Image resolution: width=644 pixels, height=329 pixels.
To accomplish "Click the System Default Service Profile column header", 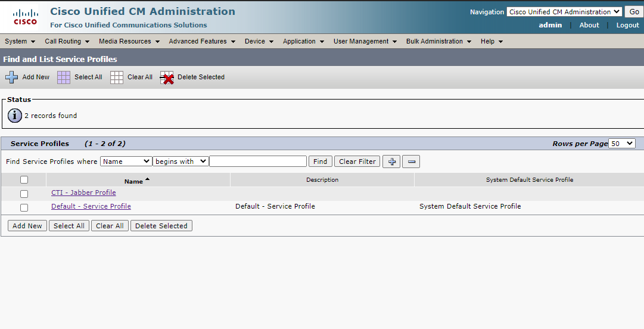I will point(530,180).
